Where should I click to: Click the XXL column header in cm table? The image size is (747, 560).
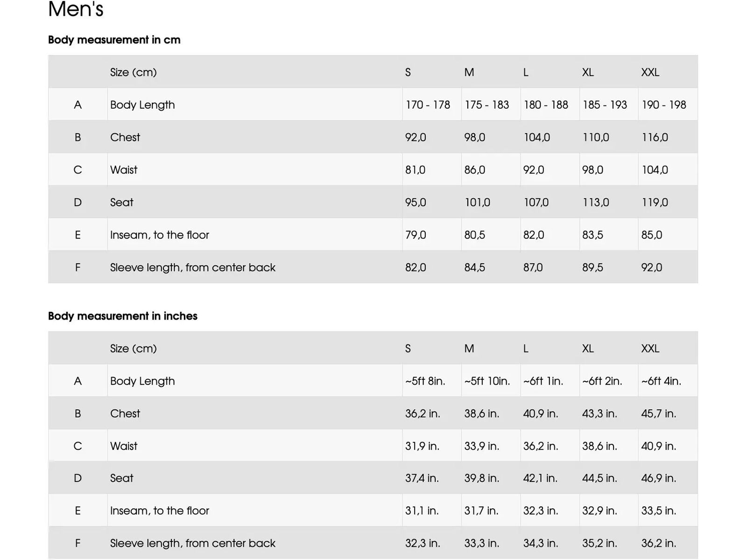650,72
